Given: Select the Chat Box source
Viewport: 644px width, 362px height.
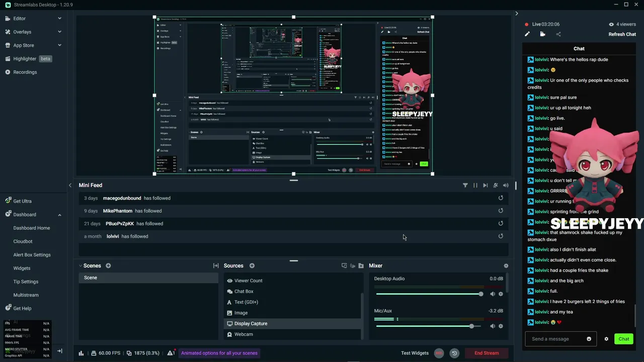Looking at the screenshot, I should 292,292.
